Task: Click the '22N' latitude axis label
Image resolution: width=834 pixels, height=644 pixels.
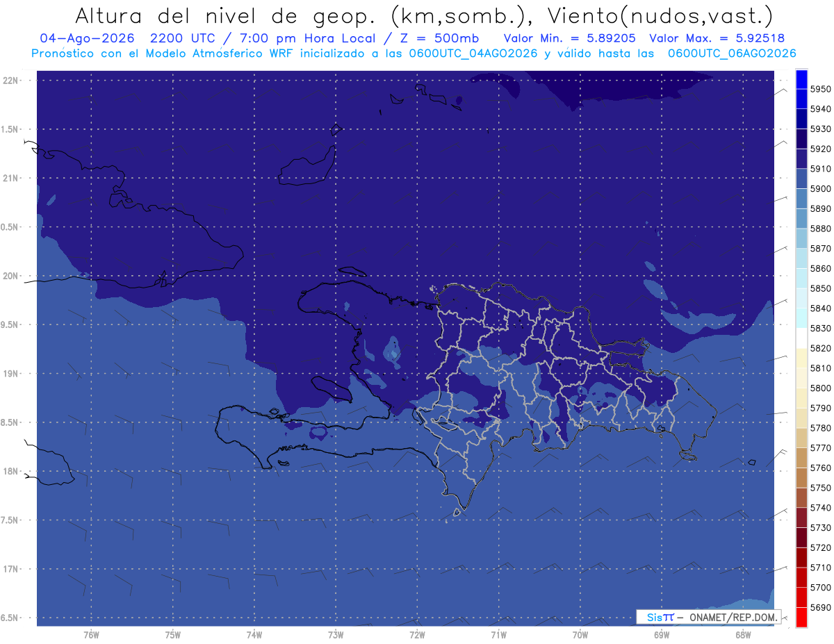Action: 10,81
